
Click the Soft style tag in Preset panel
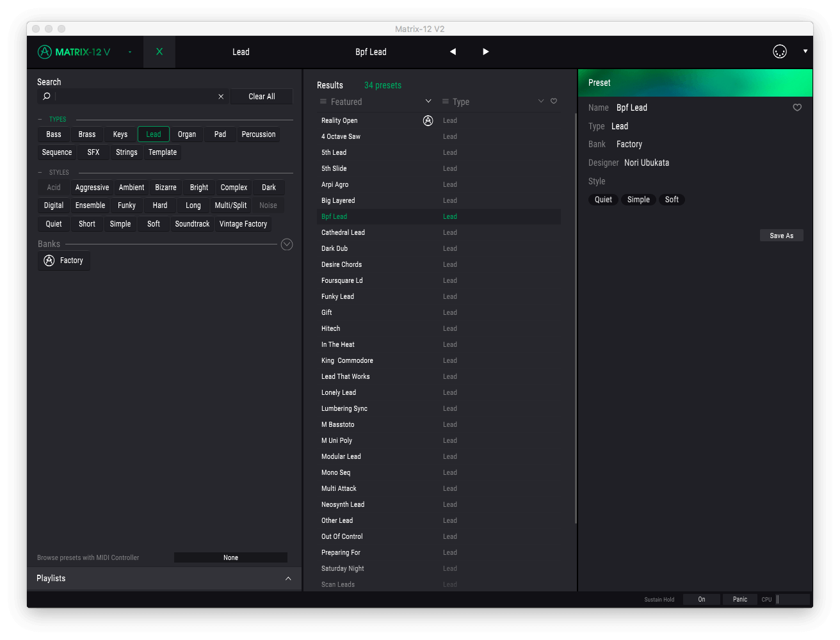point(672,200)
